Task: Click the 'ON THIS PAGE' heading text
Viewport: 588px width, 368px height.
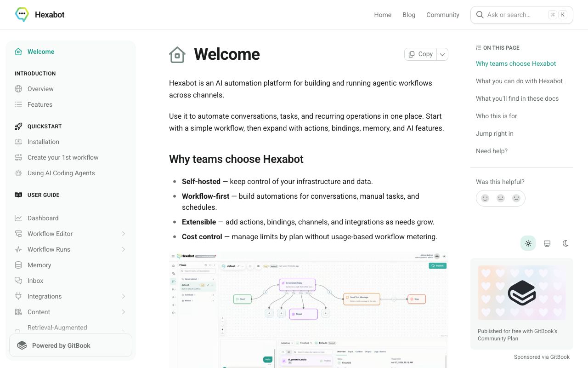Action: [501, 48]
